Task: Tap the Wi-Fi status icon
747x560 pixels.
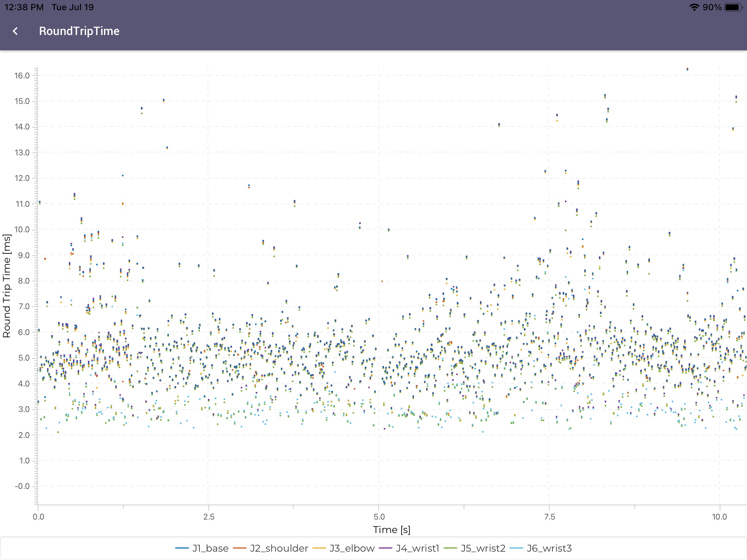Action: (694, 7)
